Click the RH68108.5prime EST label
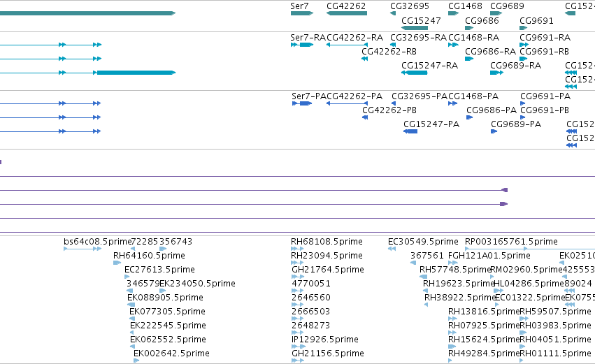The height and width of the screenshot is (364, 595). pyautogui.click(x=327, y=242)
